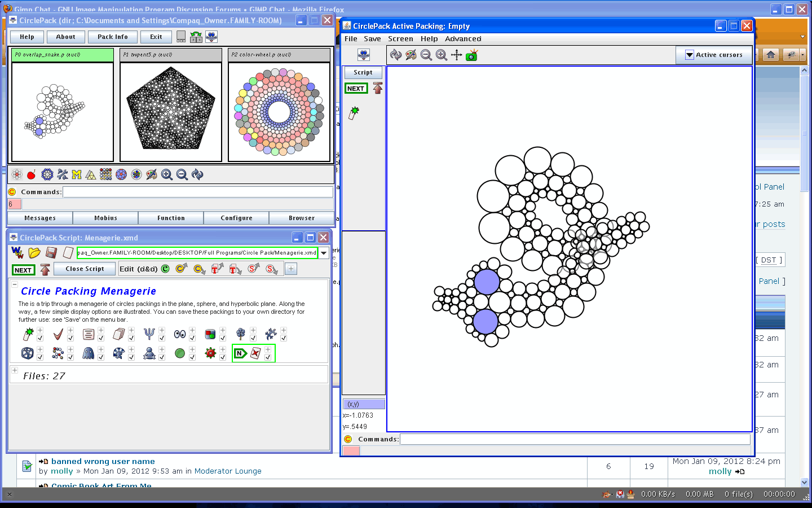Screen dimensions: 812x508
Task: Expand plus box beside the ghost icon
Action: (101, 349)
